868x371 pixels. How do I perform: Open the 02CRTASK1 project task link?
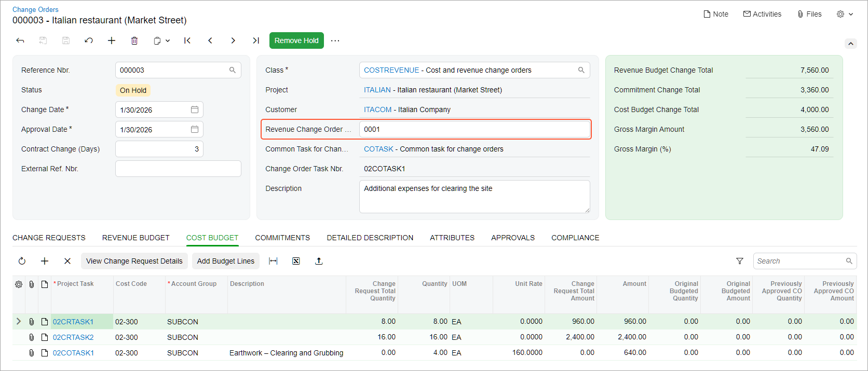click(x=73, y=322)
